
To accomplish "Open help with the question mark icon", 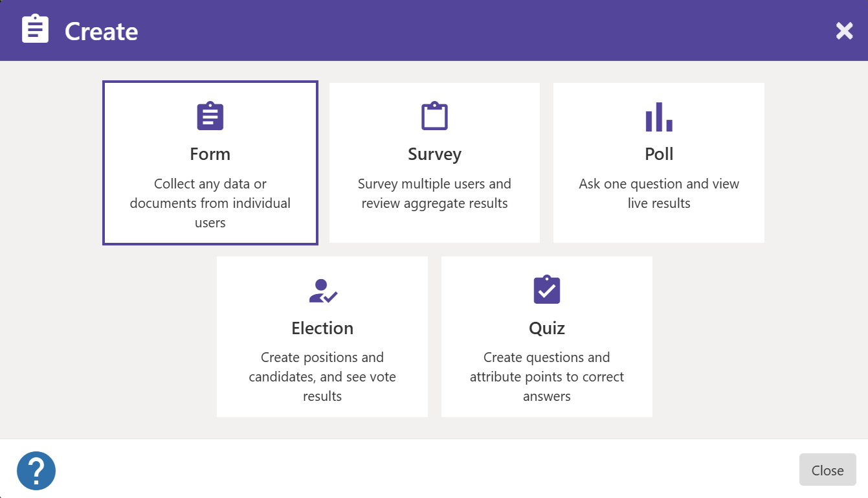I will (x=36, y=471).
